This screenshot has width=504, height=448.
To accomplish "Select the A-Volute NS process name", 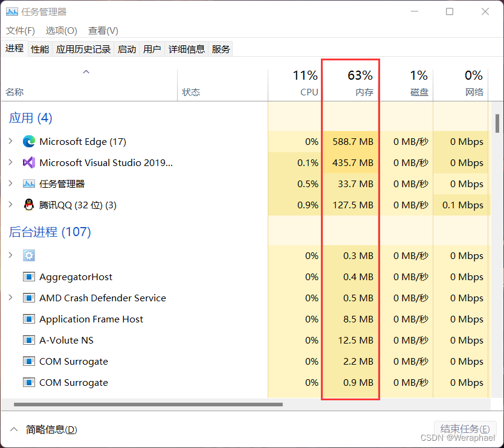I will point(66,340).
